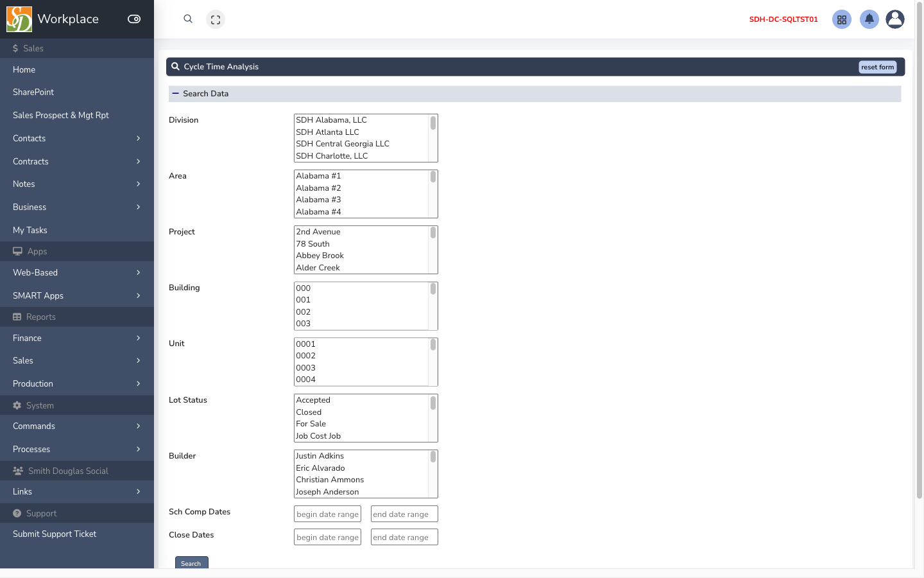Viewport: 924px width, 578px height.
Task: Click the monitor icon beside Apps header
Action: click(17, 251)
